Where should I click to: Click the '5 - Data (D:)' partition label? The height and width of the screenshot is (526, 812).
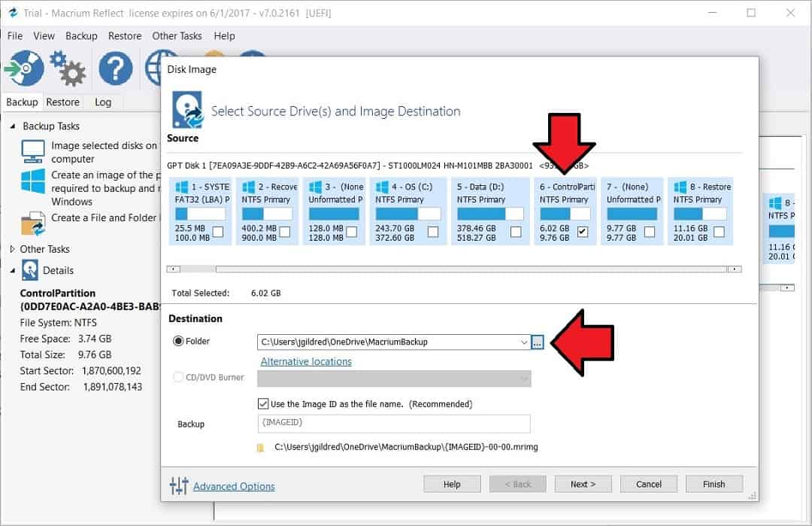[x=480, y=187]
